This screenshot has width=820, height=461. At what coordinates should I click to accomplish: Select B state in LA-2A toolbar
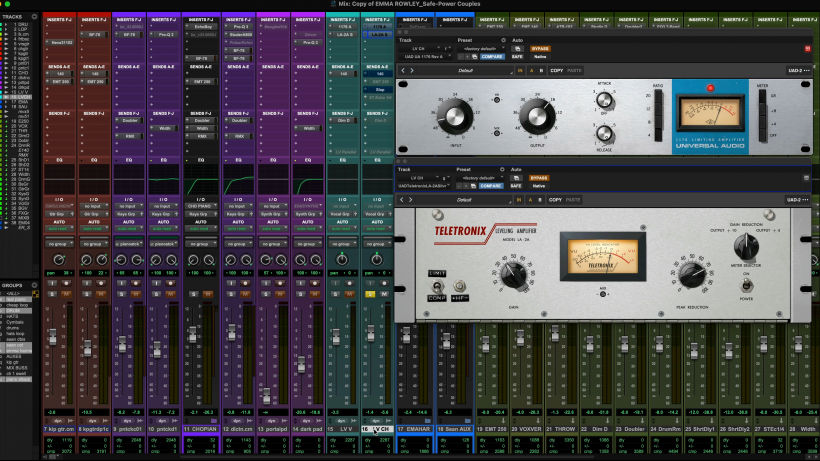pos(540,200)
